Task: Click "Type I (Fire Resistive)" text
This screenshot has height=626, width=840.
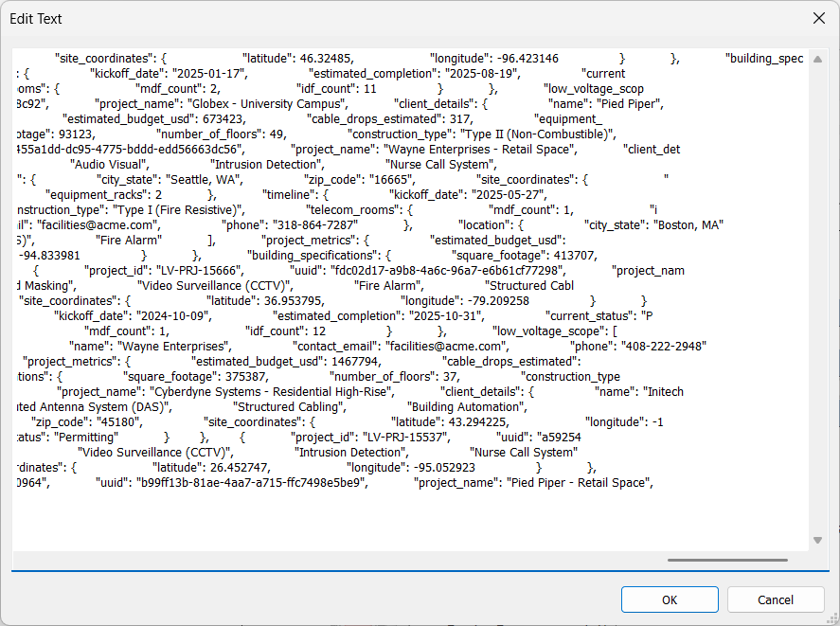Action: click(178, 210)
